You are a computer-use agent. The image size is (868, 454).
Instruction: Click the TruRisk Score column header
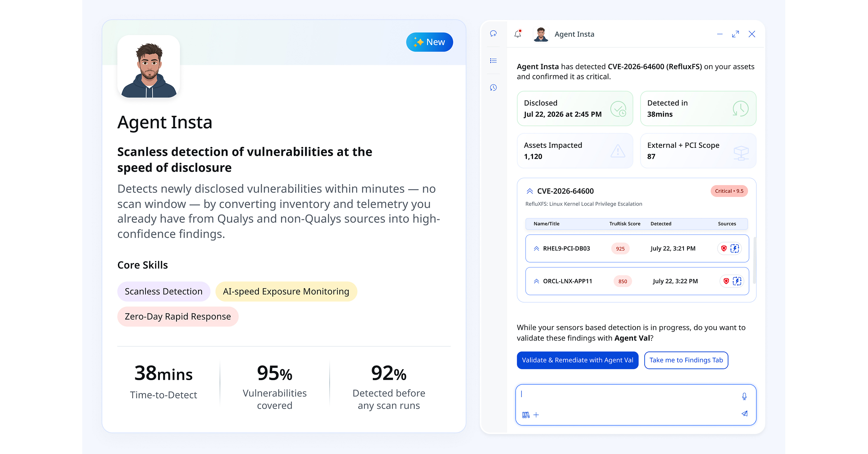(625, 224)
